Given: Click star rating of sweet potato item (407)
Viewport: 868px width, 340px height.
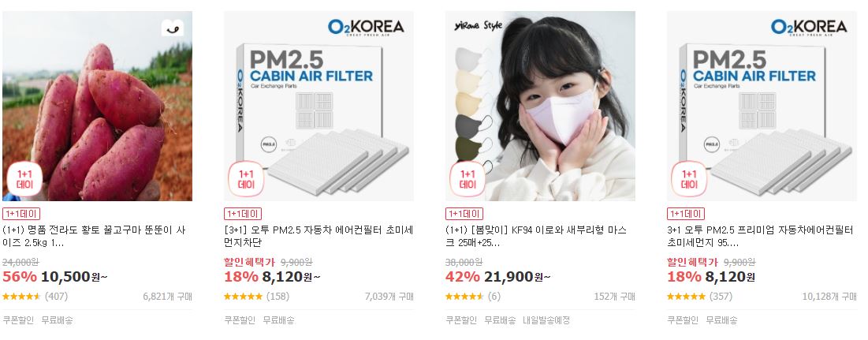Looking at the screenshot, I should 21,297.
